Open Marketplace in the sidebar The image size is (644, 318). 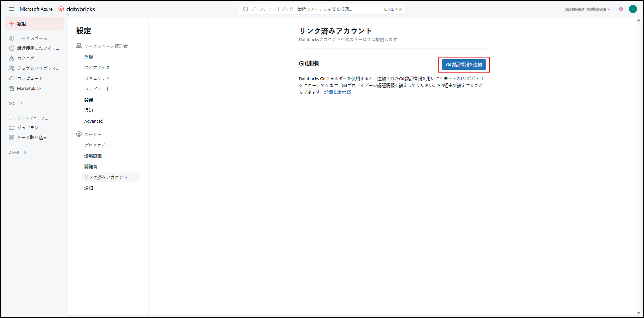tap(29, 89)
